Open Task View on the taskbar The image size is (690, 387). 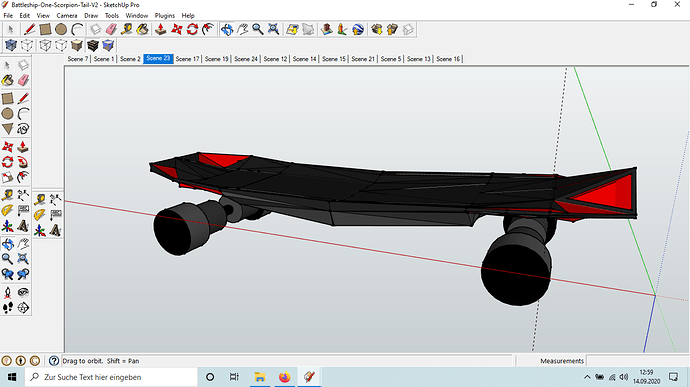click(234, 377)
